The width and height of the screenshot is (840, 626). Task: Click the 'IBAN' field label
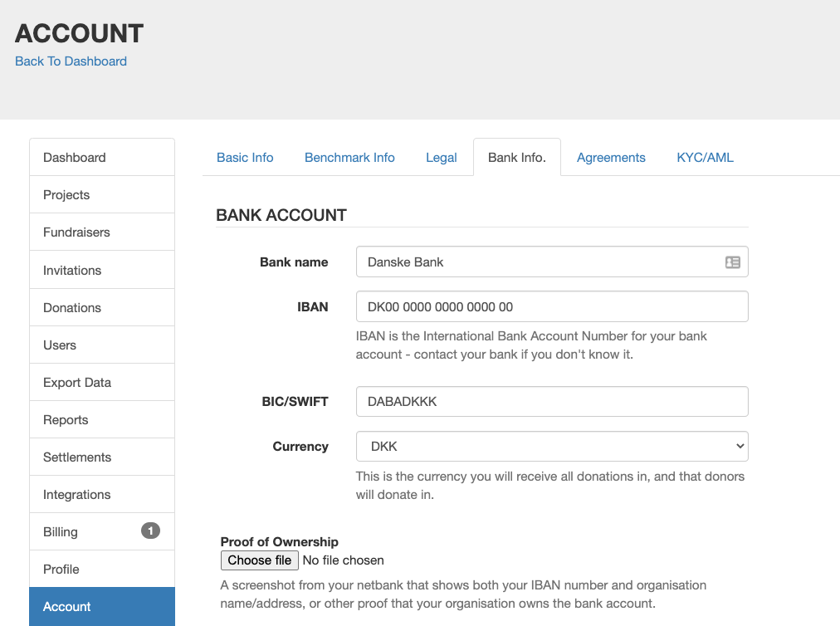313,306
